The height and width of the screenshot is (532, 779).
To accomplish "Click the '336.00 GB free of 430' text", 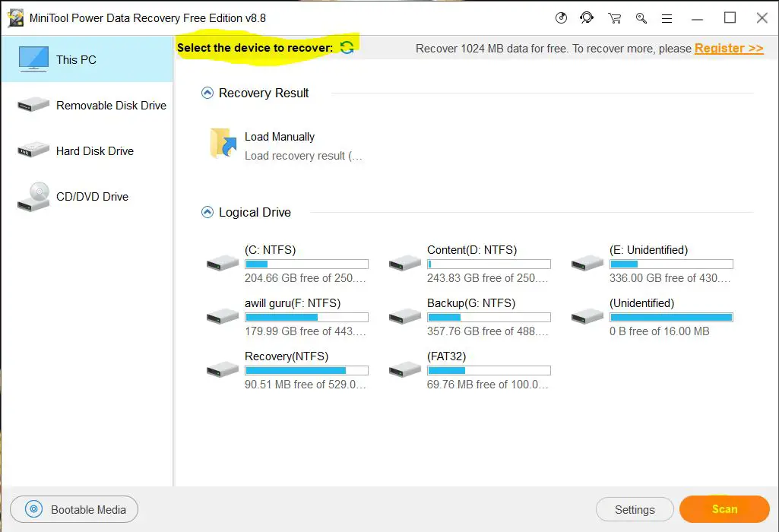I will coord(670,277).
